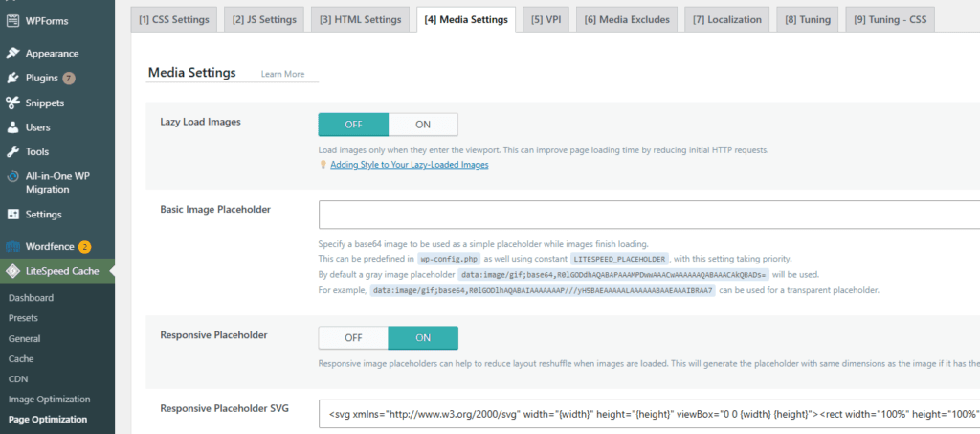Viewport: 980px width, 434px height.
Task: Turn Lazy Load Images OFF
Action: 353,125
